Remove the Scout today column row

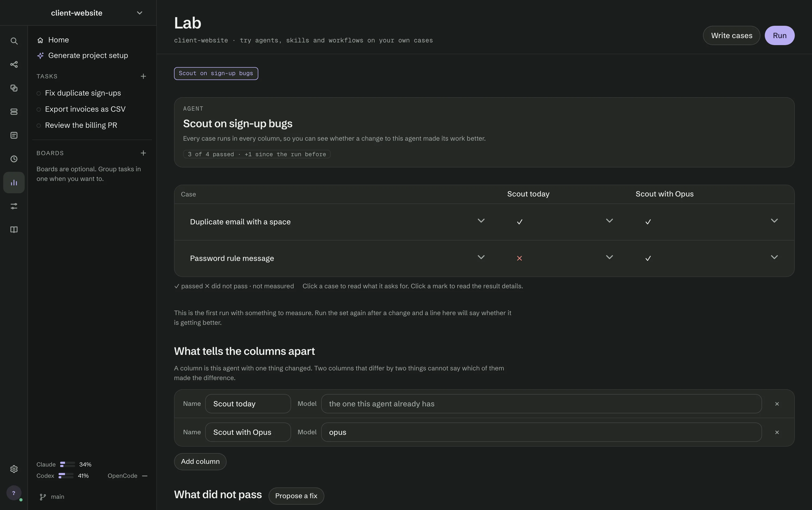[x=777, y=404]
